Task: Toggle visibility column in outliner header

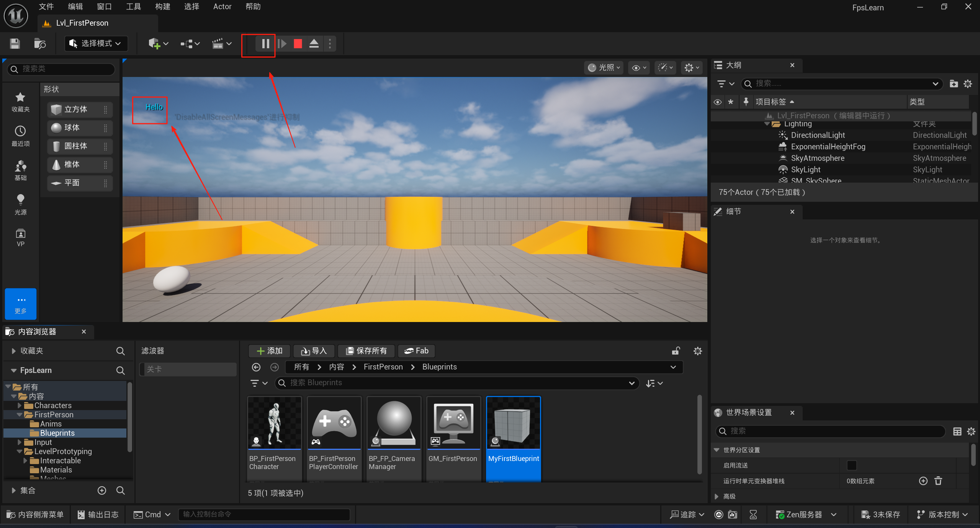Action: 718,102
